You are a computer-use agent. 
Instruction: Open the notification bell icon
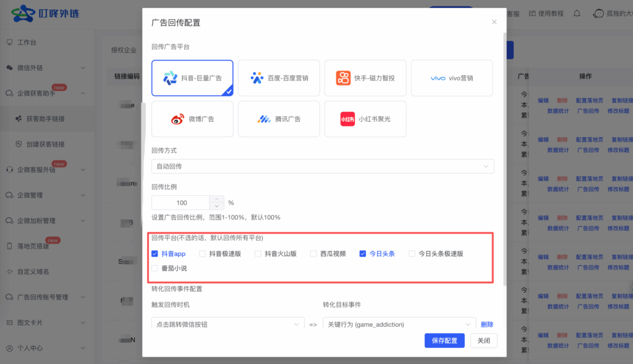tap(576, 13)
